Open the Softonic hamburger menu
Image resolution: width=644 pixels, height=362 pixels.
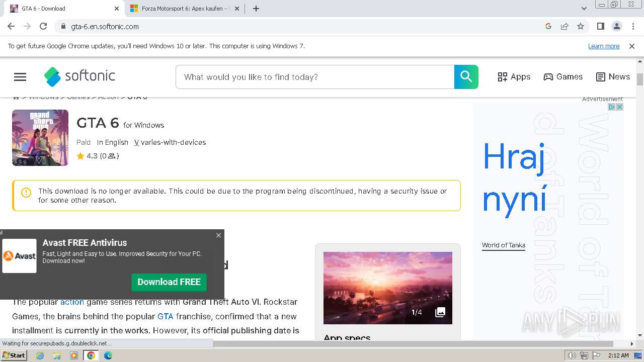pyautogui.click(x=20, y=77)
